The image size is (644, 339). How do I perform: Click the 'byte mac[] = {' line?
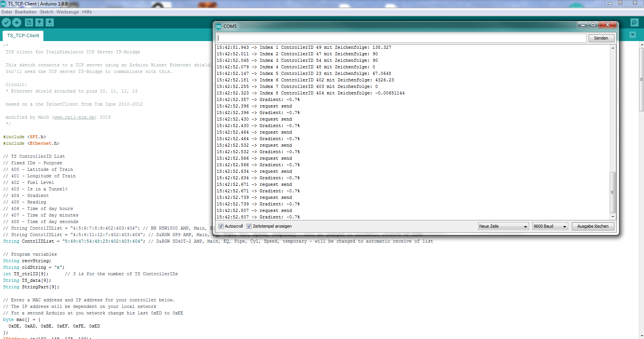pos(22,320)
